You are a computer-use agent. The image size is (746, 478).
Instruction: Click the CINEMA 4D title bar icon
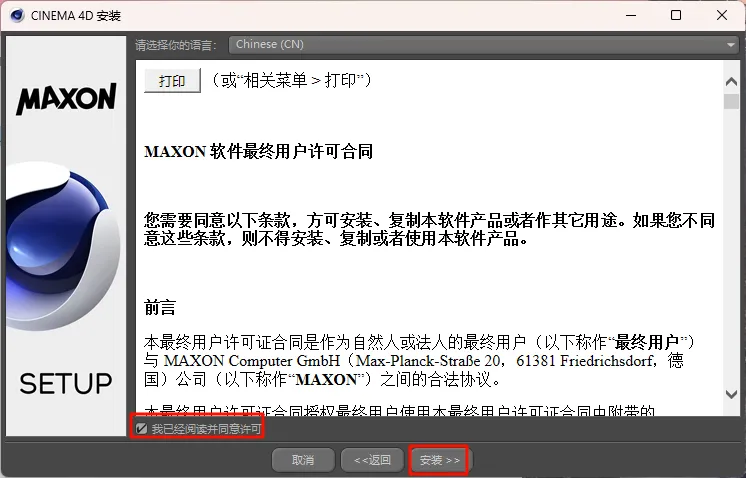coord(17,15)
